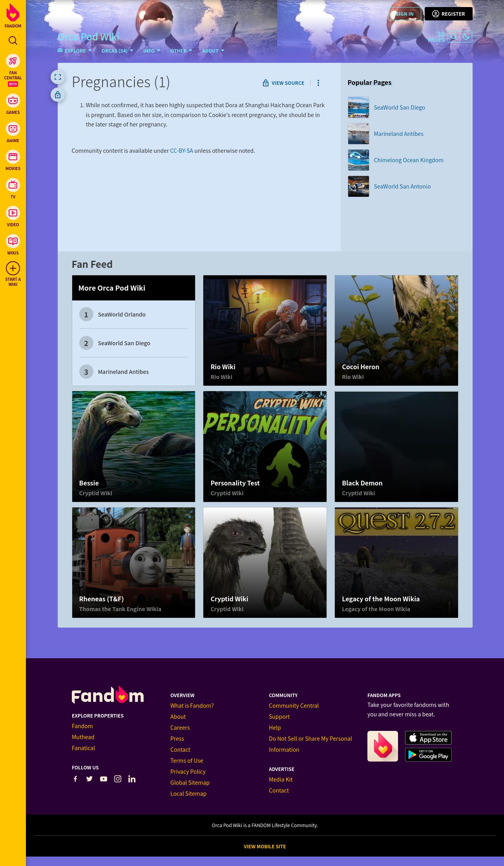Click the SeaWorld San Diego thumbnail image
The height and width of the screenshot is (866, 504).
[x=358, y=107]
